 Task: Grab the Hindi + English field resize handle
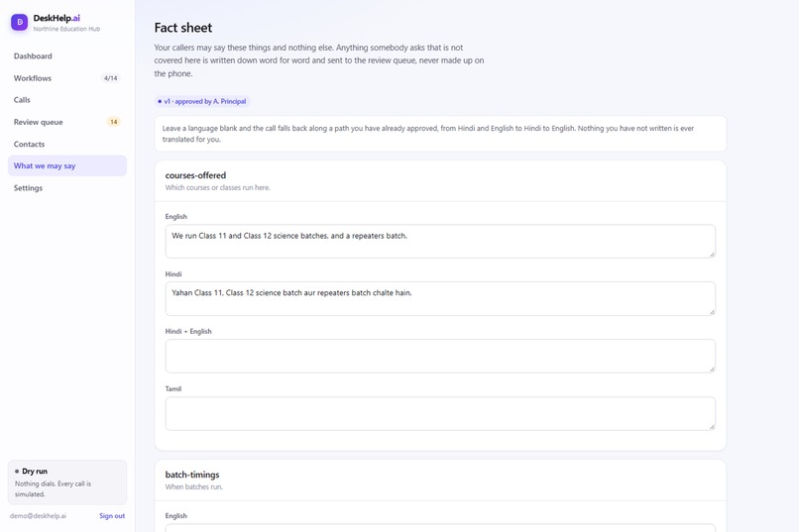712,370
